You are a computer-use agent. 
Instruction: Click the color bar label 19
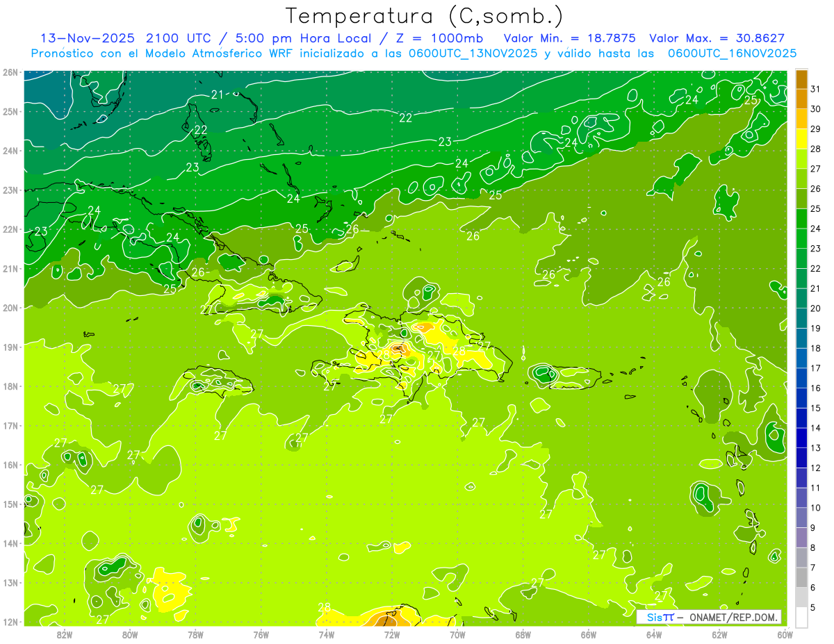(816, 328)
